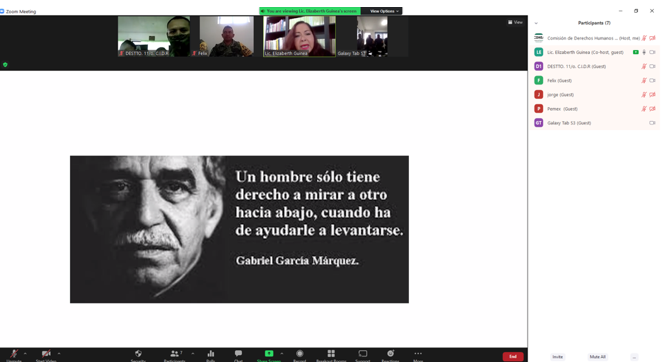The height and width of the screenshot is (362, 663).
Task: Click the F avatar of Felix
Action: 539,80
